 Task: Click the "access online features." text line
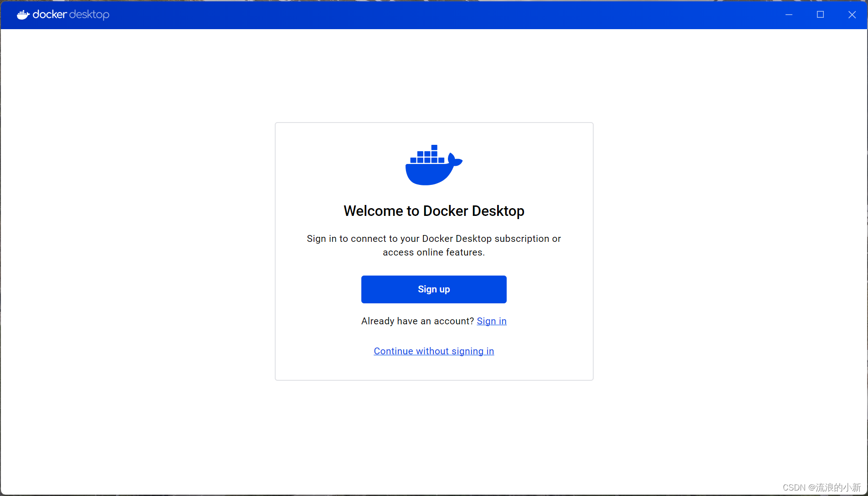click(434, 252)
